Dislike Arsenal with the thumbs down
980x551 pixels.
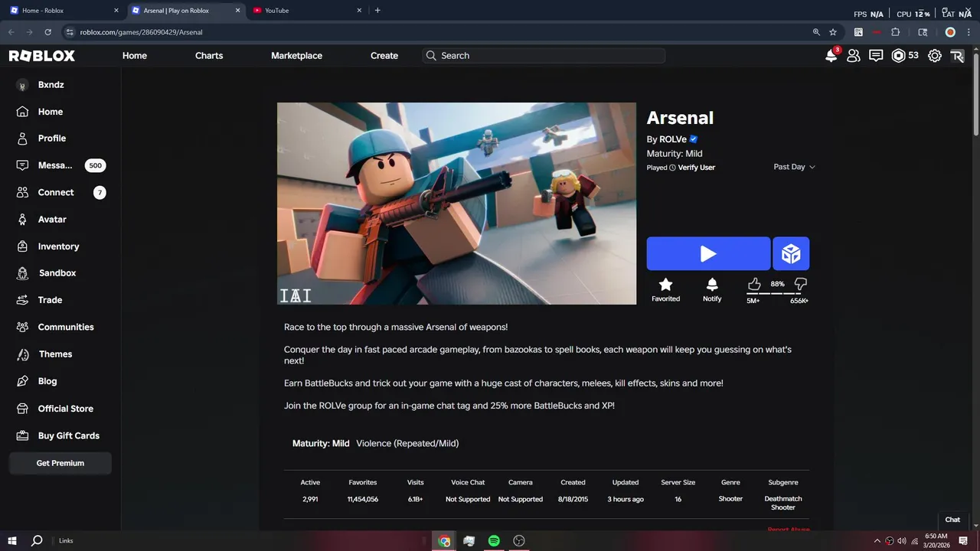[x=801, y=285]
